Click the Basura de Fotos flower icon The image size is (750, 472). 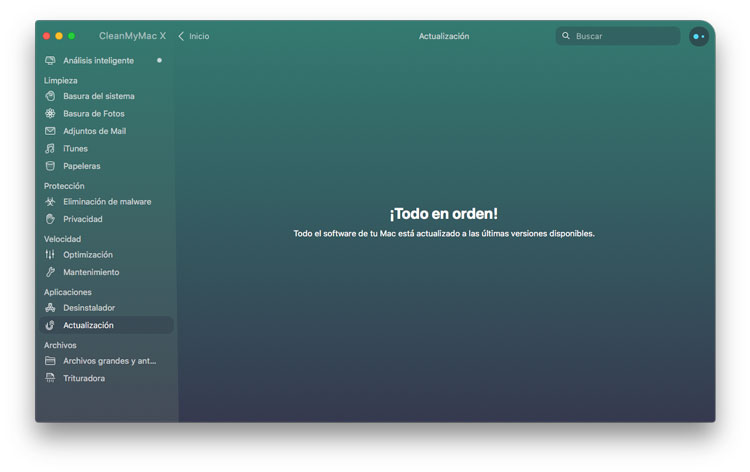click(x=50, y=113)
